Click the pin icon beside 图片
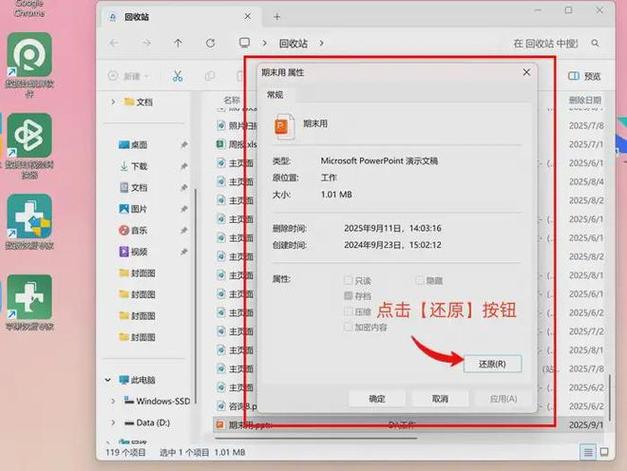The width and height of the screenshot is (627, 471). pyautogui.click(x=184, y=209)
